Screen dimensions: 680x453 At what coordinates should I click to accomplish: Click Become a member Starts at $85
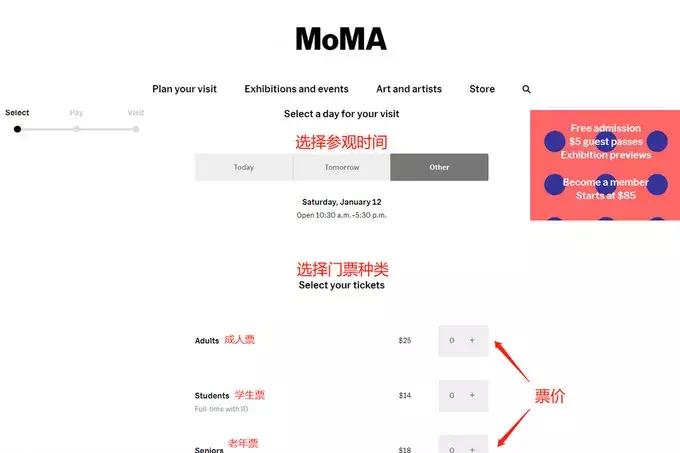pyautogui.click(x=605, y=189)
